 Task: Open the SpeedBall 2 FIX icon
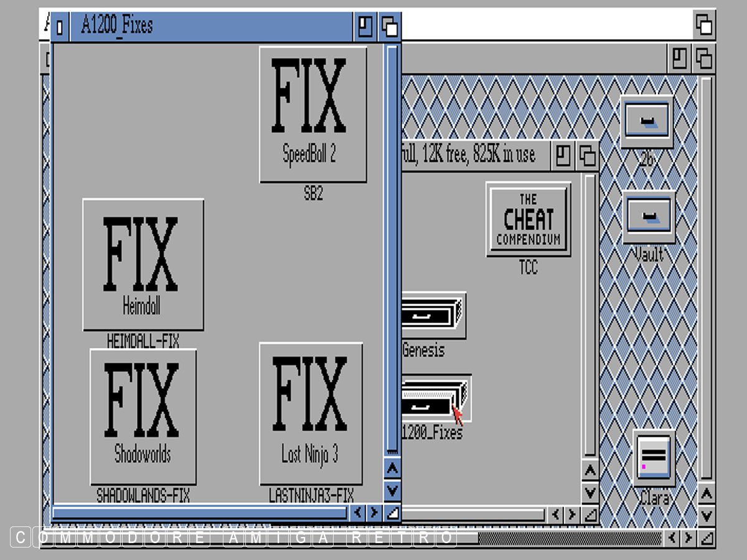(x=312, y=114)
